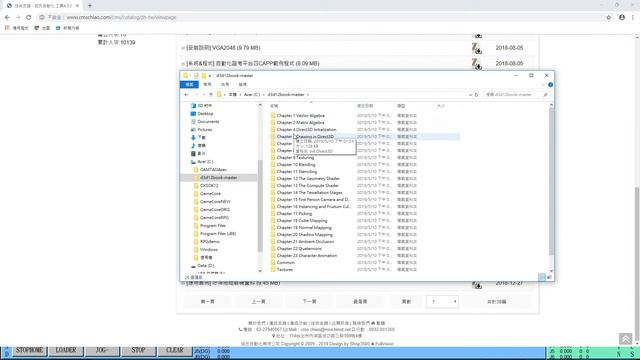Click Chrome's forward navigation arrow
Viewport: 640px width, 360px height.
click(x=18, y=18)
